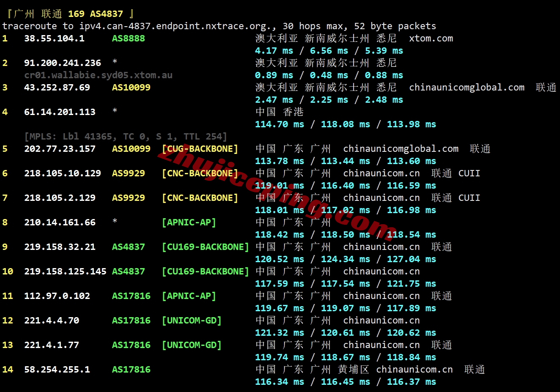Click latency 121.75 ms on hop 10
Screen dimensions: 560x392
[412, 284]
